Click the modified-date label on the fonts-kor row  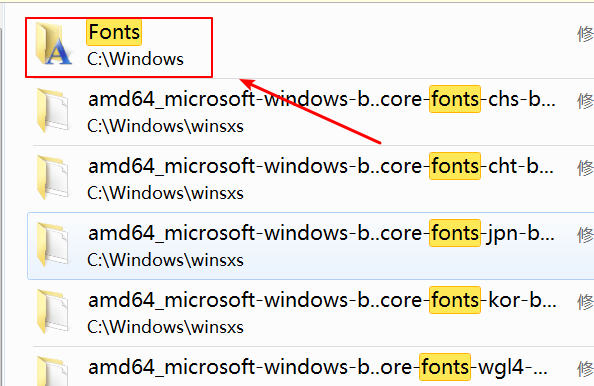[585, 302]
